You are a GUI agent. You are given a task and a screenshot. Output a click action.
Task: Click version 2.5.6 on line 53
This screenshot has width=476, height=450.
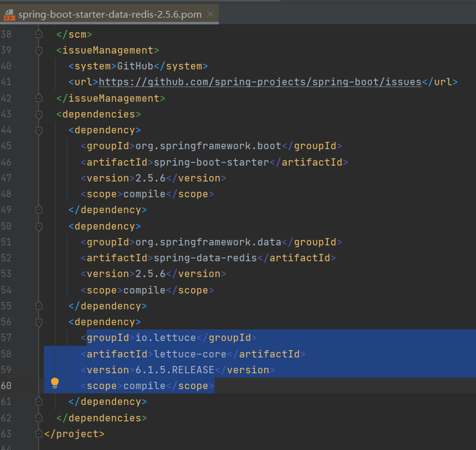[x=151, y=274]
